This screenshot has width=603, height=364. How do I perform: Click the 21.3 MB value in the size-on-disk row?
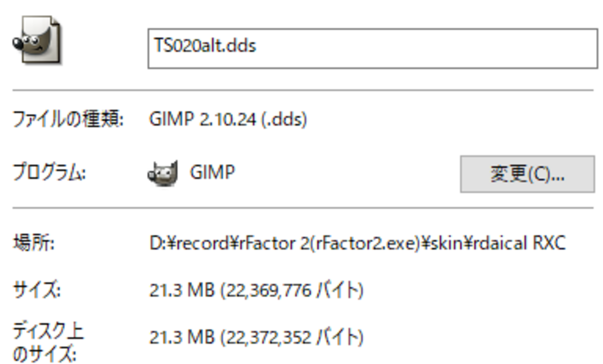tap(182, 338)
